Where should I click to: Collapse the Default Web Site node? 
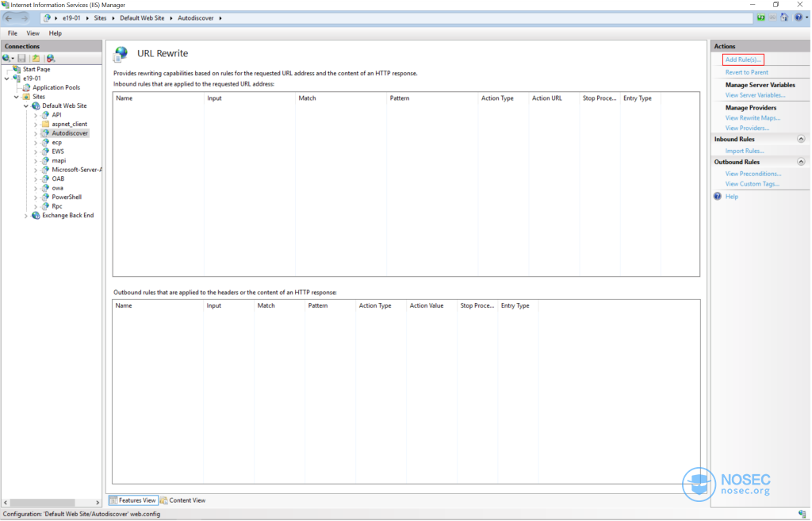pyautogui.click(x=26, y=105)
